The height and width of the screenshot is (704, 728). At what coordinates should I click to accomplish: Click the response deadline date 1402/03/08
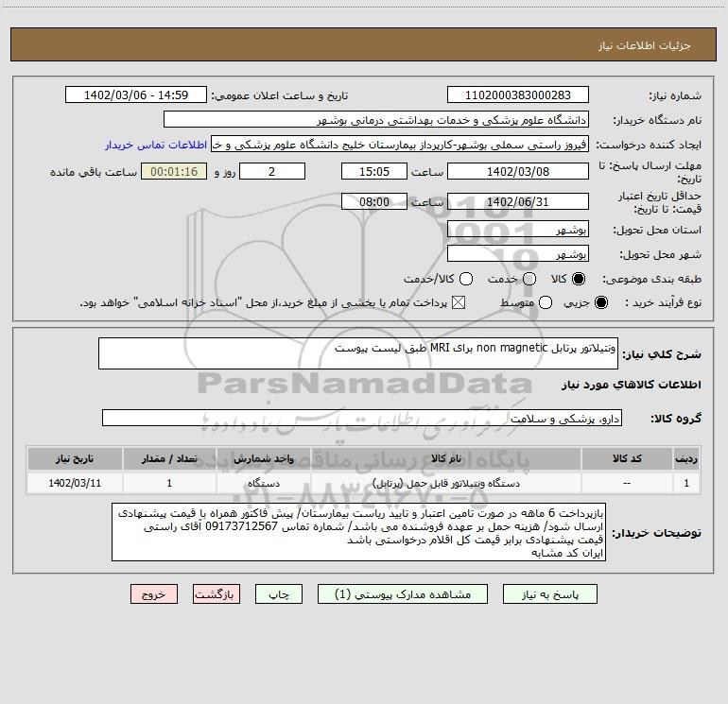[x=518, y=171]
